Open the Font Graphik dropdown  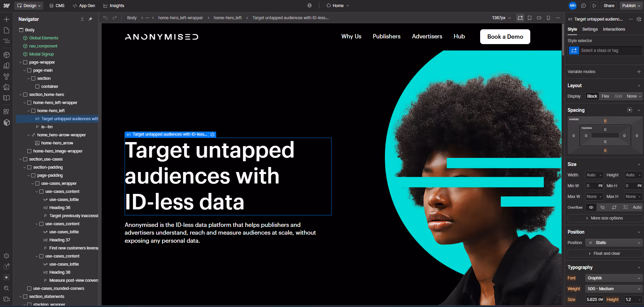[614, 278]
